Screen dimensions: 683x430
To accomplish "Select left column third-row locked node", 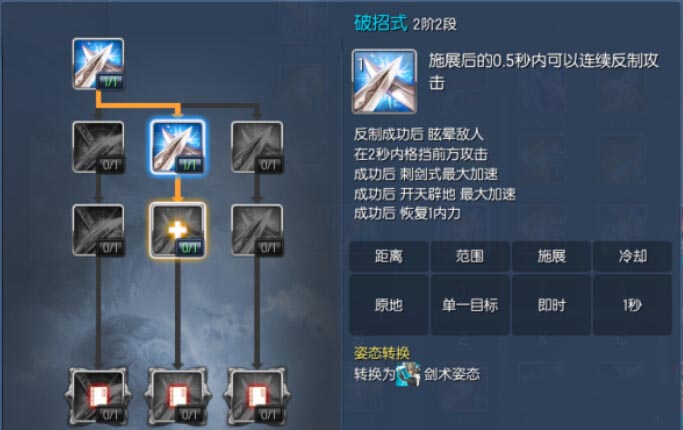I will point(98,230).
